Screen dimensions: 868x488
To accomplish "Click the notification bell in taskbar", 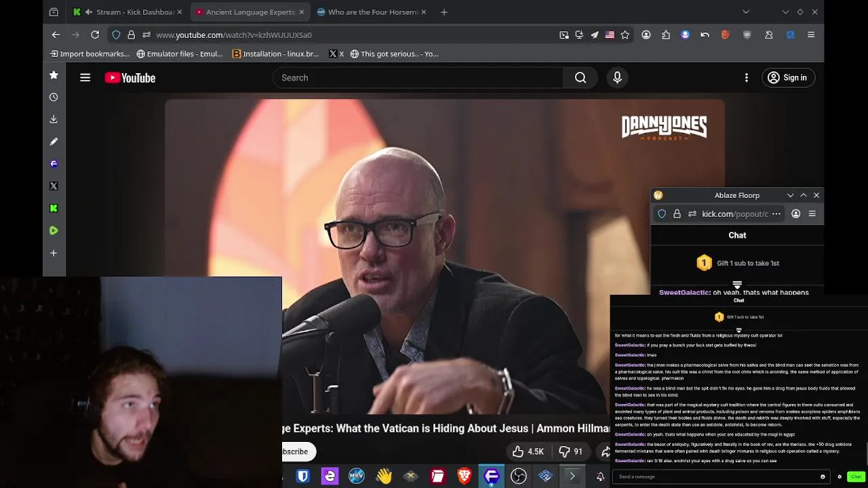I will [600, 477].
